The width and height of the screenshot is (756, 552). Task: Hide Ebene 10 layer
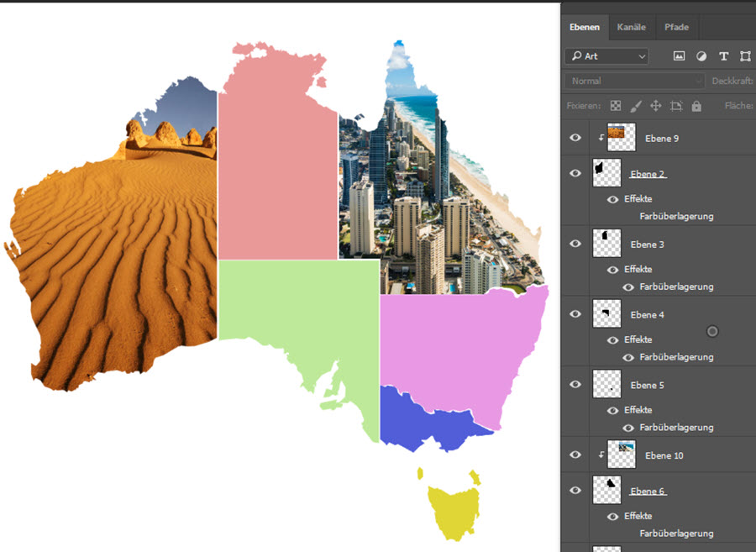[x=575, y=455]
